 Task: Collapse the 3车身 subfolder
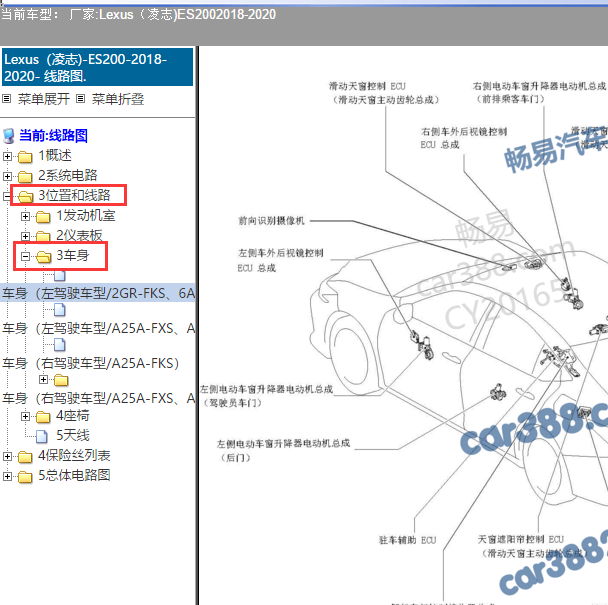pyautogui.click(x=25, y=256)
